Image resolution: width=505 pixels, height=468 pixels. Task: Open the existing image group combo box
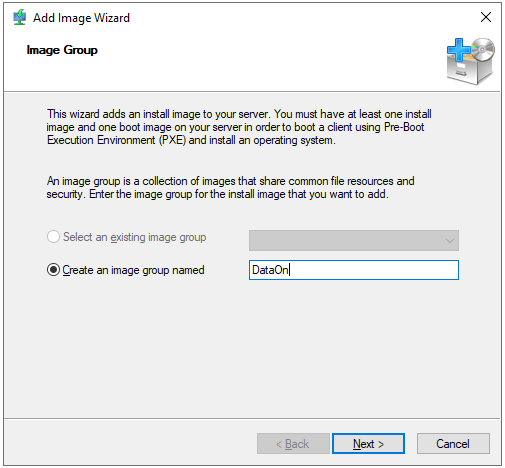(x=354, y=240)
